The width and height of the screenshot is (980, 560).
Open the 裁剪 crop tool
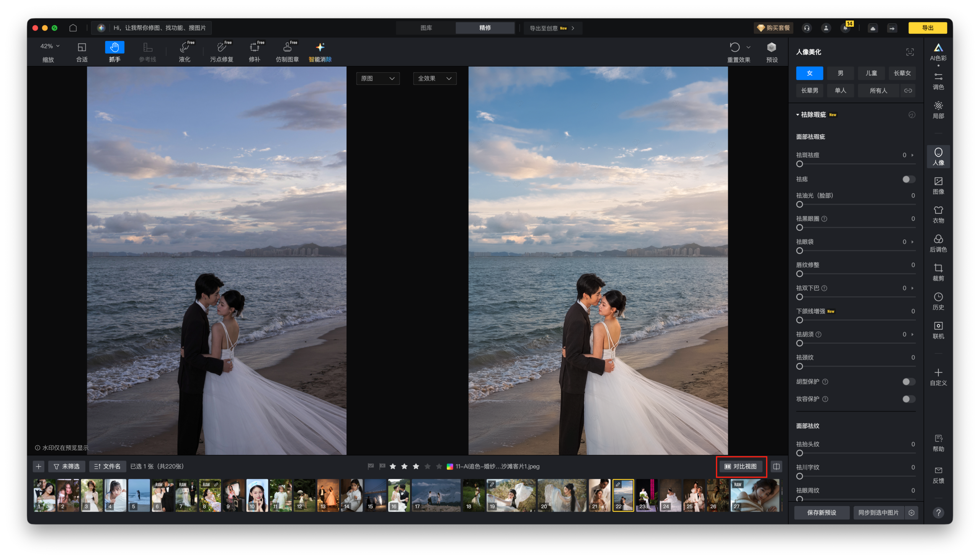point(938,272)
